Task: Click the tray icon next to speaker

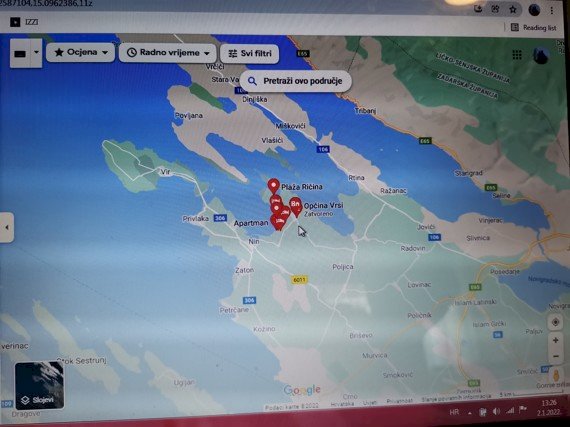Action: coord(483,412)
